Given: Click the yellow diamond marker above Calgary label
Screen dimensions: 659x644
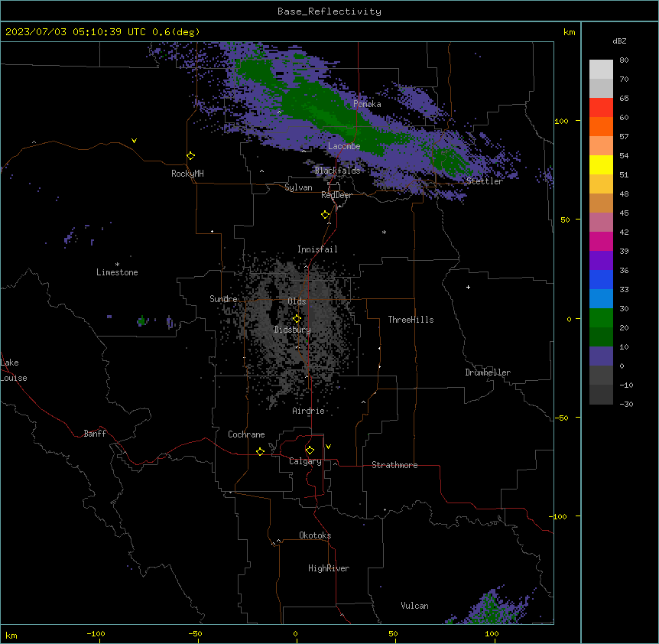Looking at the screenshot, I should coord(310,450).
